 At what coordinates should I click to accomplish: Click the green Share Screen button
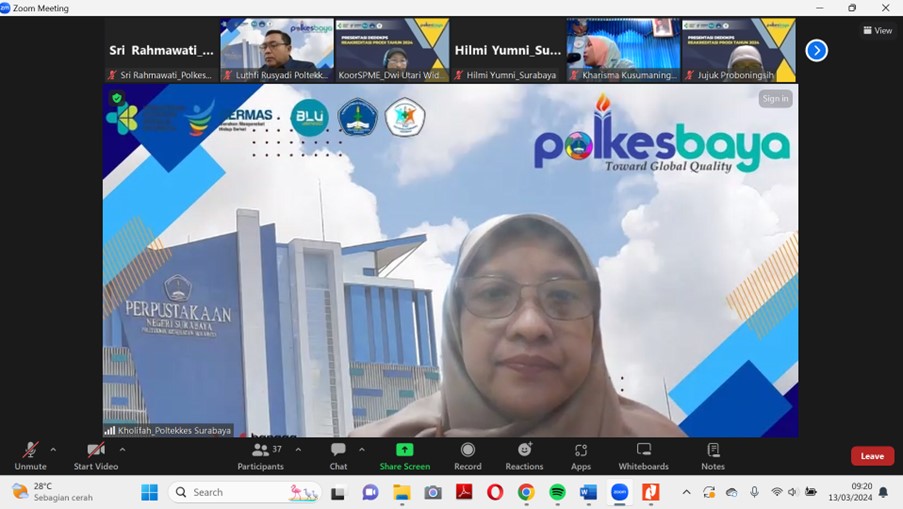[404, 456]
